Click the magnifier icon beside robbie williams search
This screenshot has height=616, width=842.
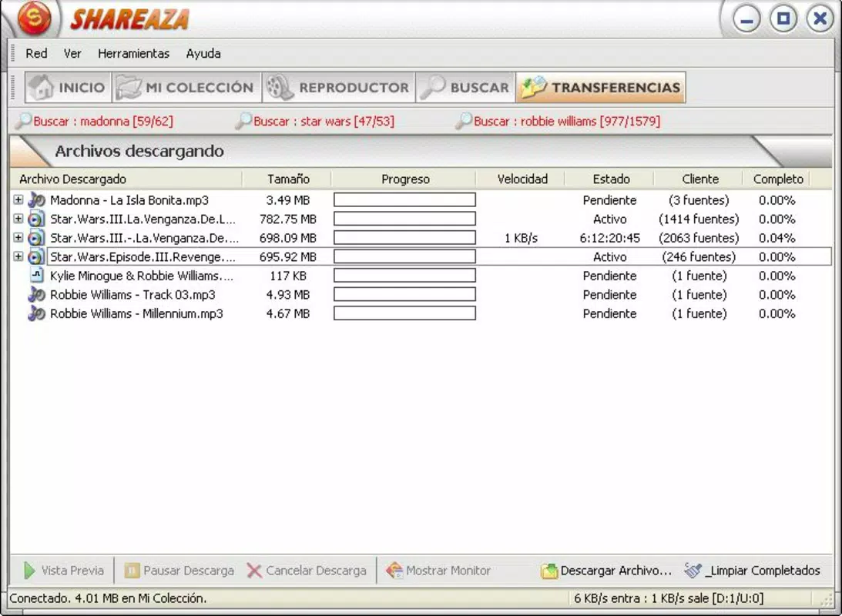464,121
